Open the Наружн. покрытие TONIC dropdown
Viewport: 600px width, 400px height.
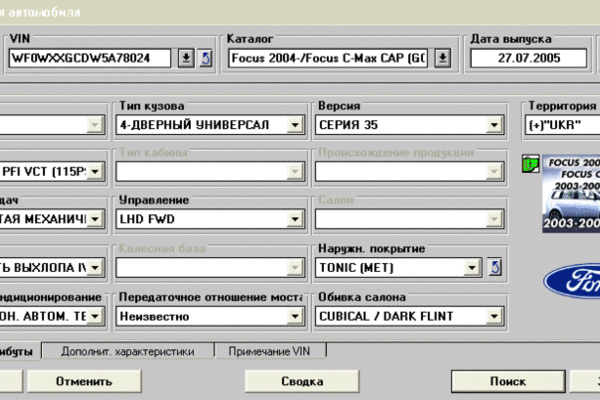(x=472, y=267)
